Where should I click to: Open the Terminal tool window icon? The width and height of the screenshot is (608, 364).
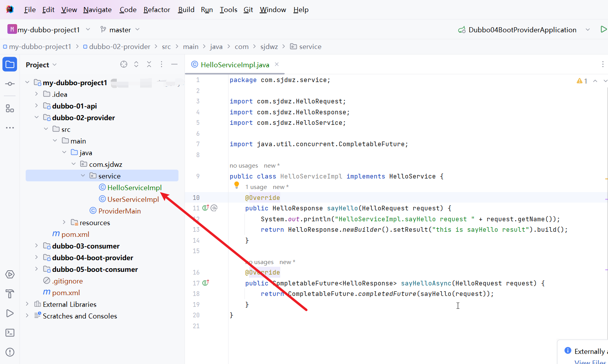click(9, 332)
